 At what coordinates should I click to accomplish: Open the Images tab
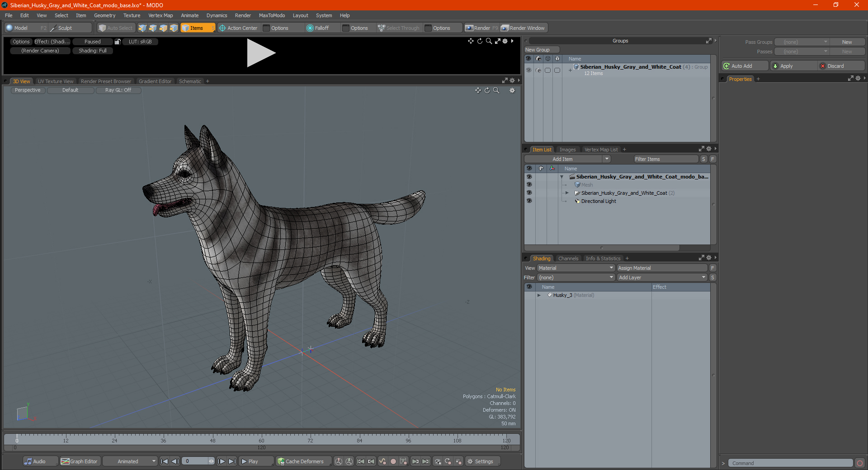(x=567, y=150)
